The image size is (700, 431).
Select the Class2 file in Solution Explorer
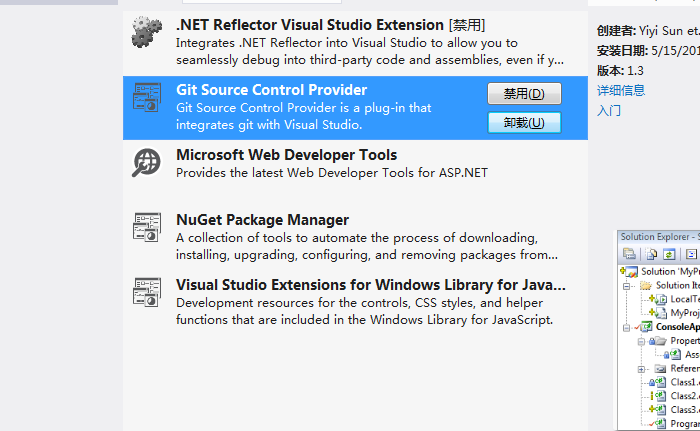tap(685, 396)
